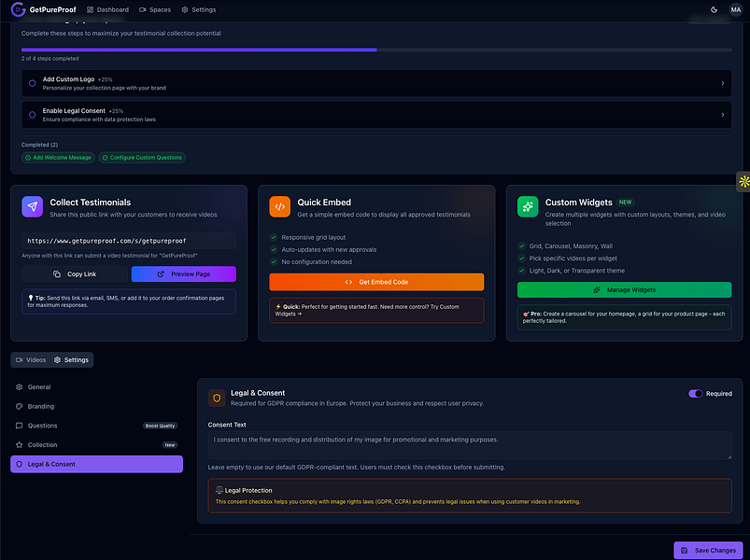
Task: Click the copy icon in Copy Link button
Action: pos(56,273)
